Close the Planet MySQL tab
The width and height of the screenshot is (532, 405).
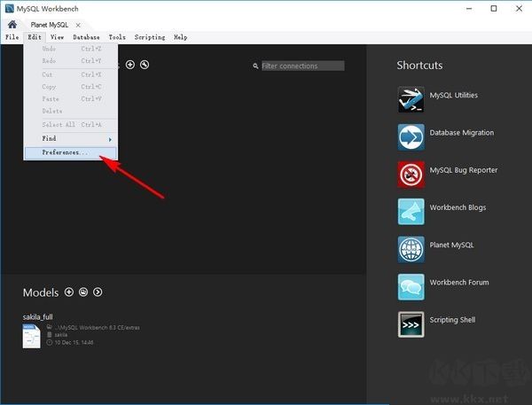[x=77, y=25]
